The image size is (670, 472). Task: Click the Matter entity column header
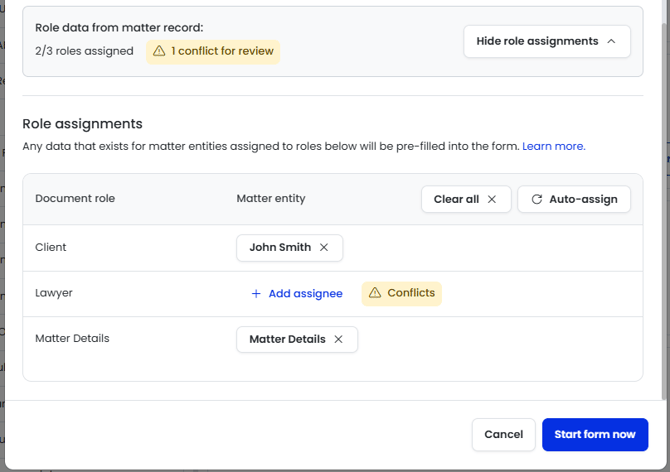coord(271,199)
